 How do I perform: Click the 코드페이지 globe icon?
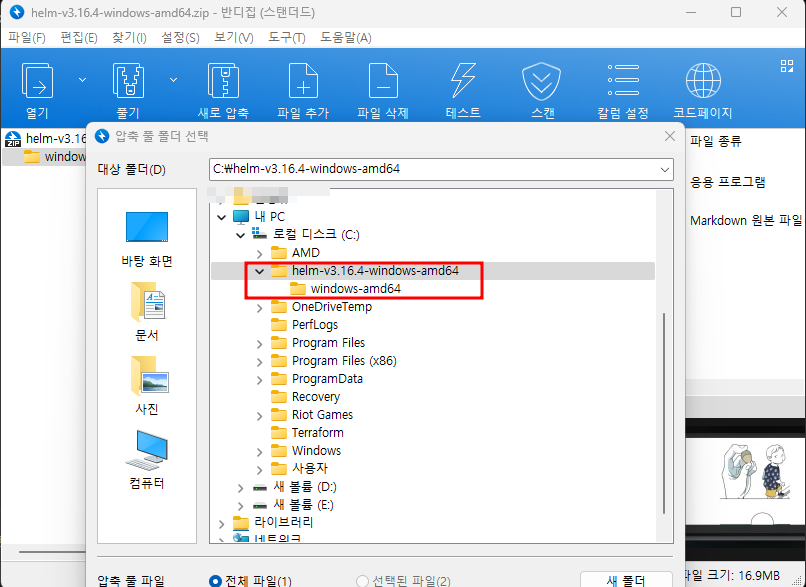[x=703, y=81]
